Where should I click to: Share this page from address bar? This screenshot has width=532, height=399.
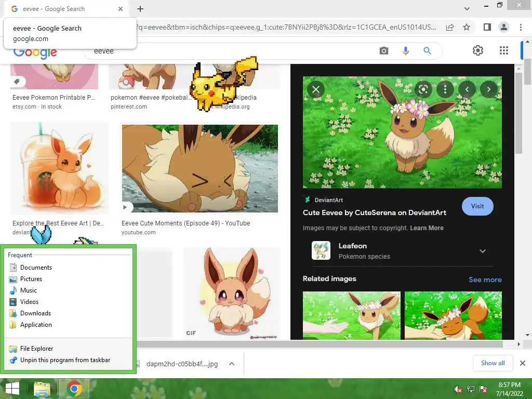point(450,27)
